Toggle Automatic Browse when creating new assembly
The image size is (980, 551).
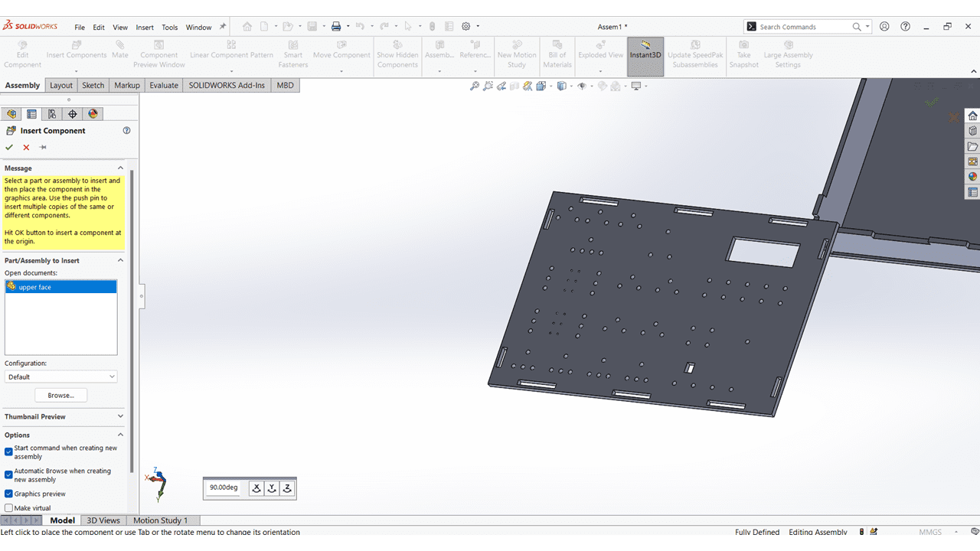[x=8, y=474]
